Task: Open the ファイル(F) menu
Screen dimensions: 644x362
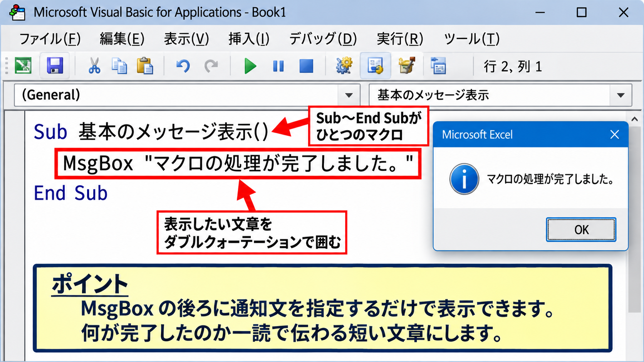Action: [50, 39]
